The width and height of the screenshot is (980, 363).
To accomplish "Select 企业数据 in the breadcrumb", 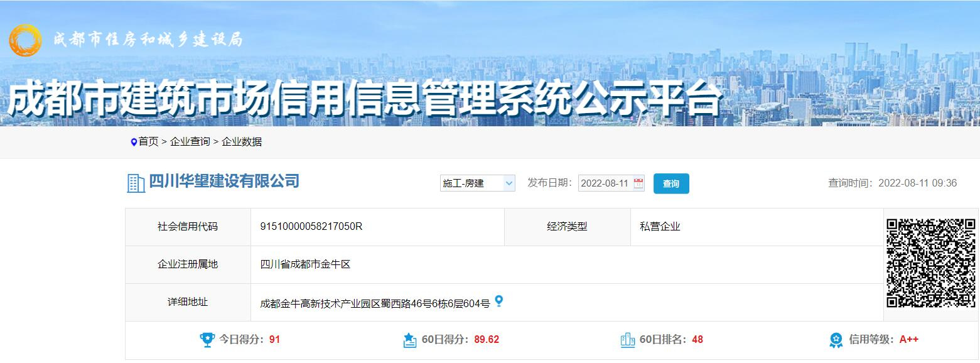I will tap(242, 142).
